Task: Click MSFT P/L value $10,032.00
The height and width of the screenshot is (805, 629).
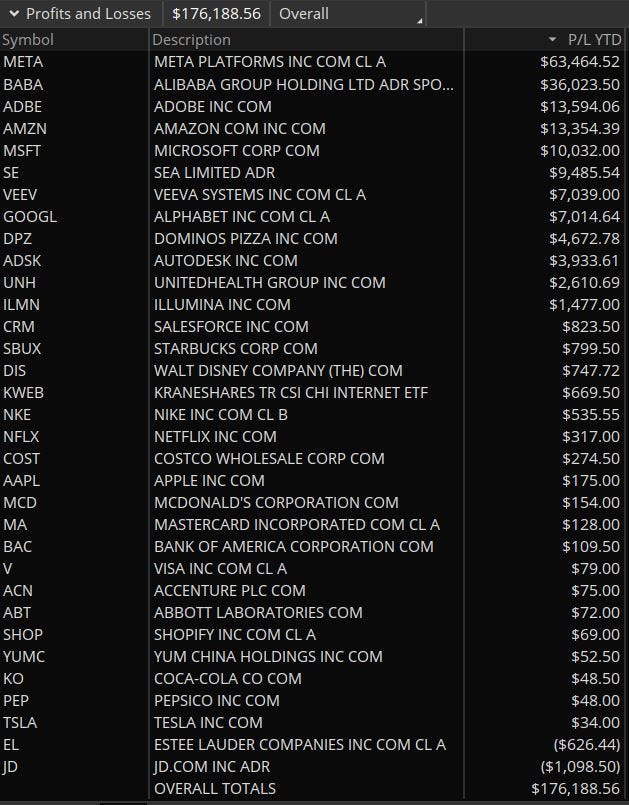Action: [580, 151]
